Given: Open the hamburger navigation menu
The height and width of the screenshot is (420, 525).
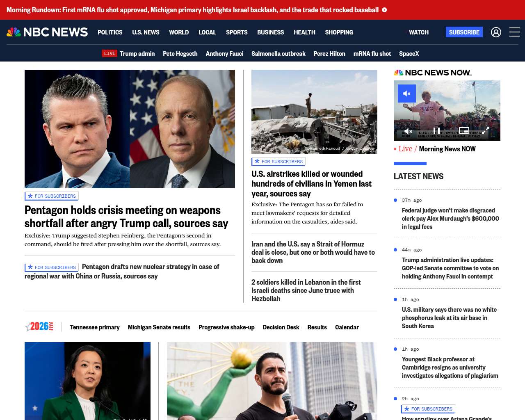Looking at the screenshot, I should pyautogui.click(x=514, y=32).
